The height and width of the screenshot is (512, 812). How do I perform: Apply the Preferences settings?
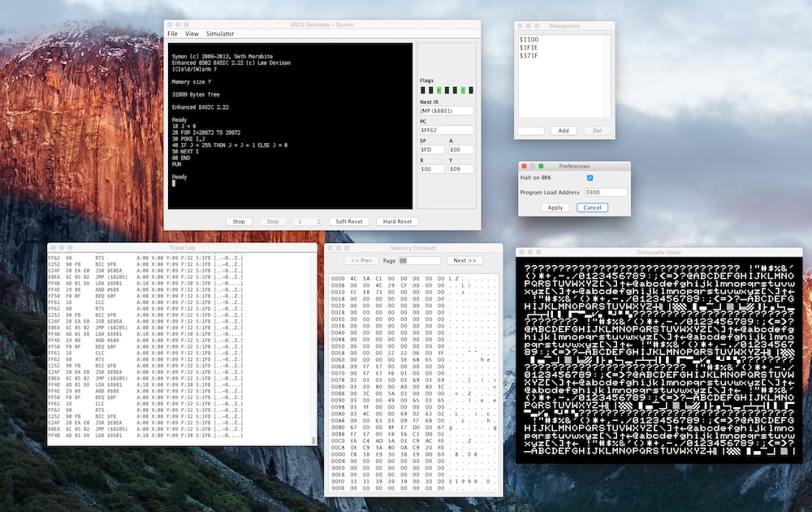coord(555,207)
